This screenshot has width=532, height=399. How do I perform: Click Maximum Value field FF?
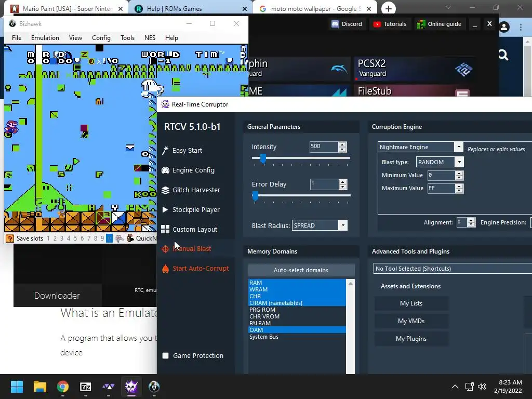(441, 188)
